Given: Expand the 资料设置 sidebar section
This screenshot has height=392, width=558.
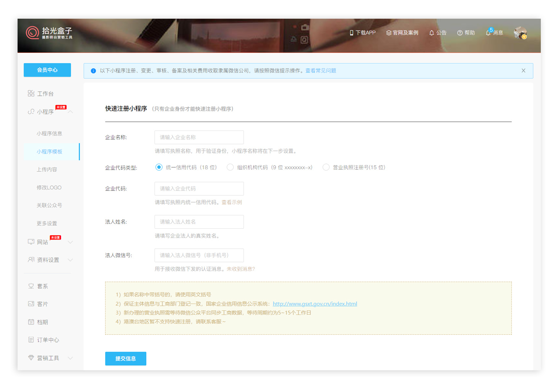Looking at the screenshot, I should point(70,260).
